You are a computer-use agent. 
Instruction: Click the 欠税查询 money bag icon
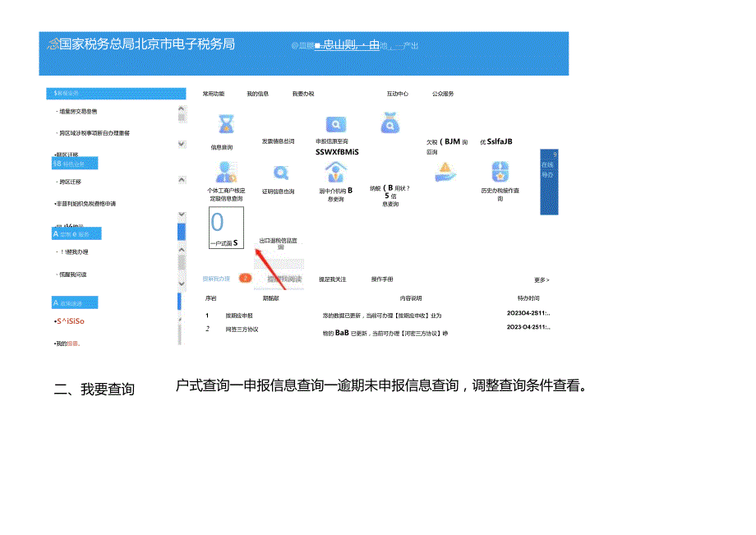click(x=390, y=123)
